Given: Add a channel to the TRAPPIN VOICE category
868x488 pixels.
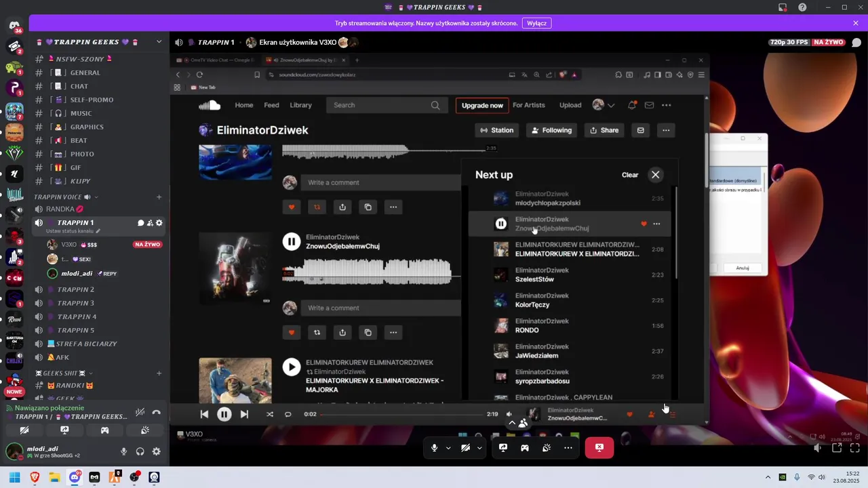Looking at the screenshot, I should 159,197.
